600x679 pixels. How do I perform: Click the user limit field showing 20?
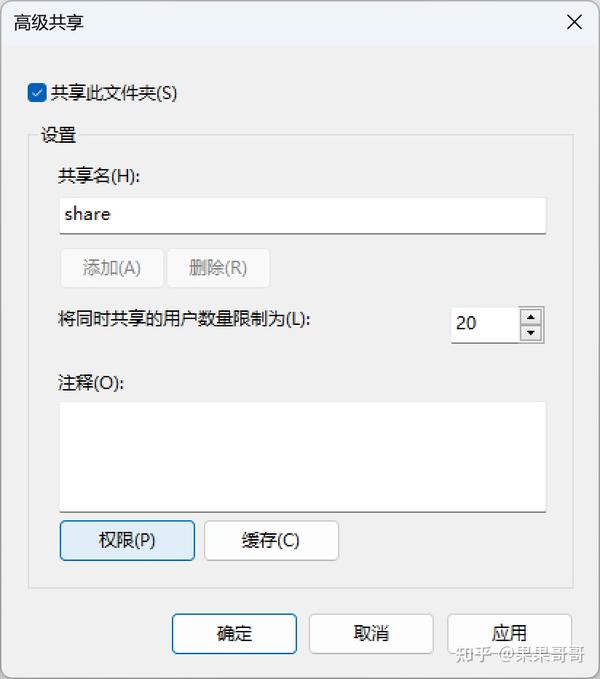click(484, 325)
